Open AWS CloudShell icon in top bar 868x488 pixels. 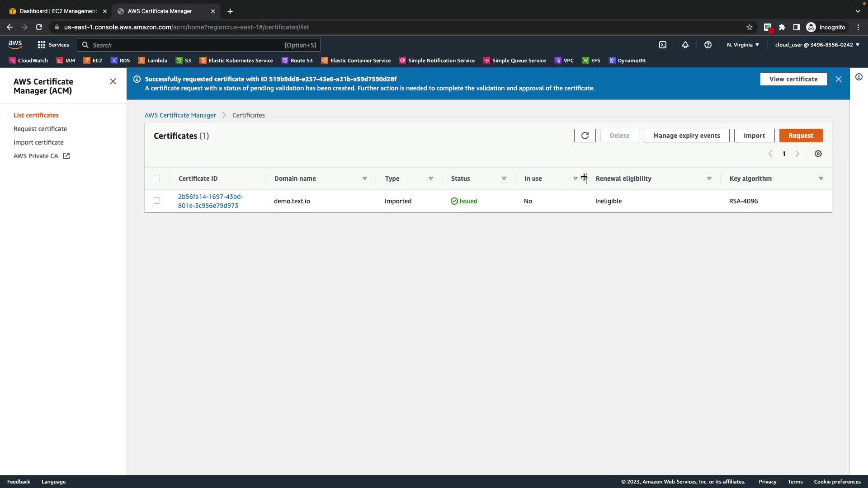(662, 45)
